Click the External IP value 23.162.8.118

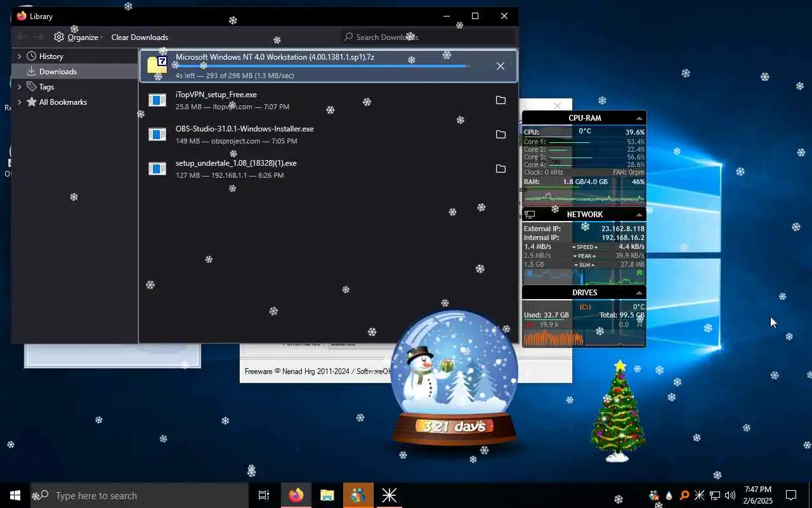[x=622, y=229]
